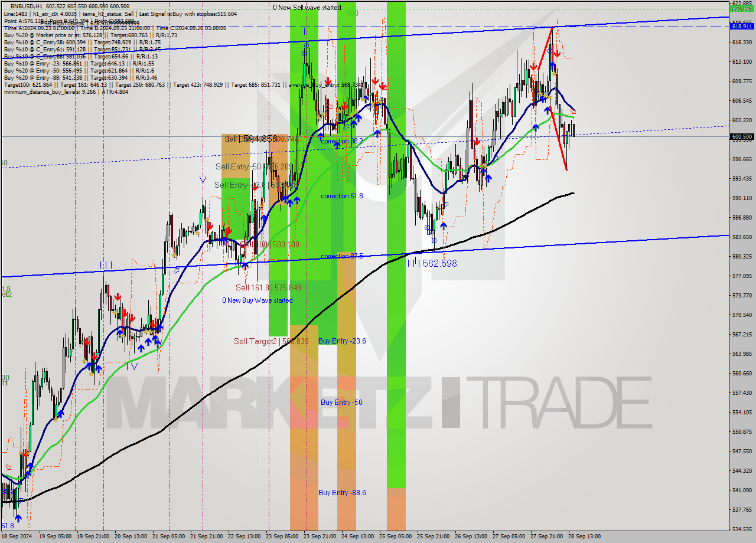Select the 'Sell 161.8 | 575.848' label

click(x=268, y=287)
